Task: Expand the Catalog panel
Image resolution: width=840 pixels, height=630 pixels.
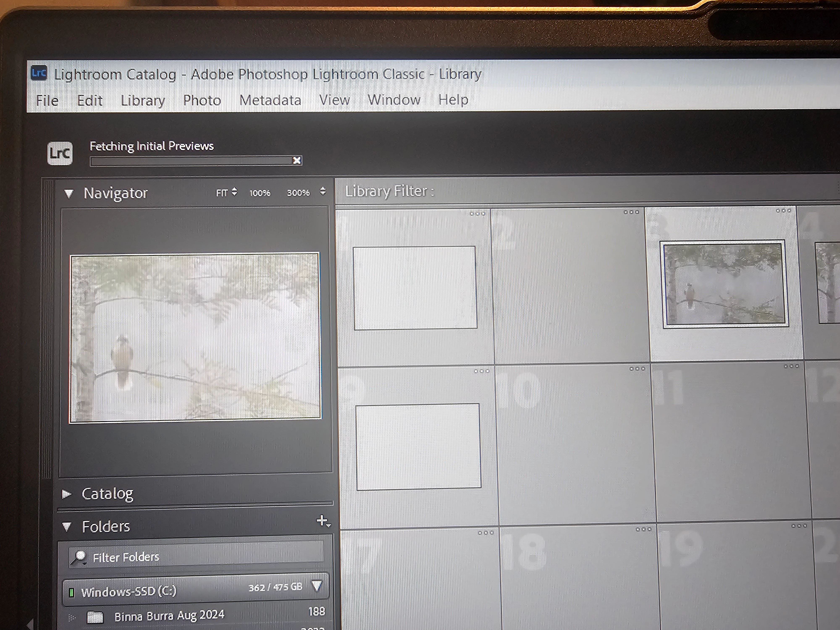Action: pos(67,494)
